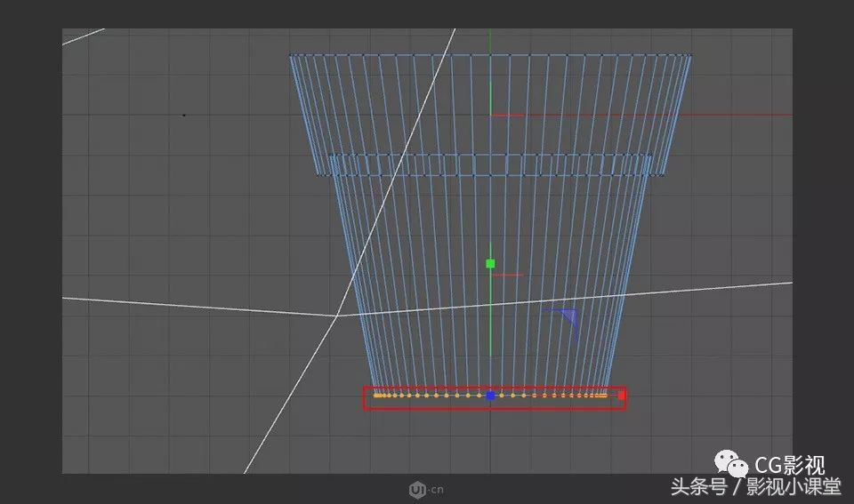Select the blue Z-axis square handle
Screen dimensions: 854x504
[x=490, y=396]
